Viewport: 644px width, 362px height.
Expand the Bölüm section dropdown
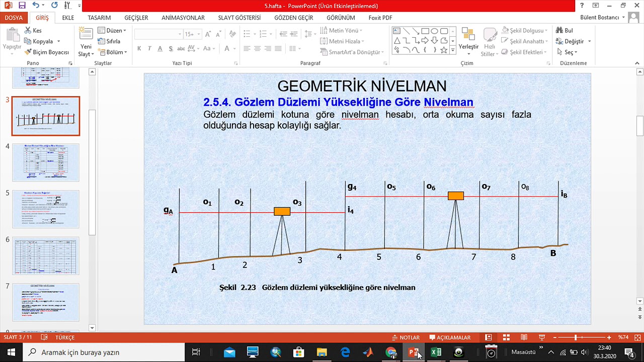112,52
